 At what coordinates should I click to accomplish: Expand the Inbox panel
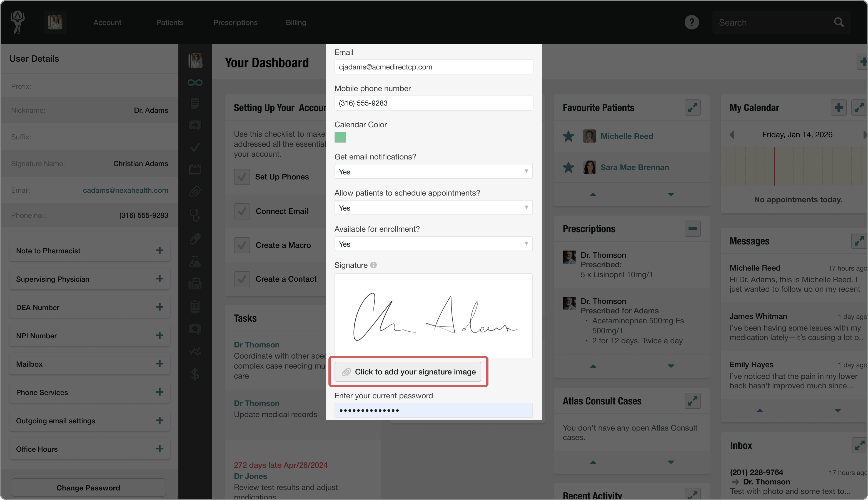(x=860, y=445)
